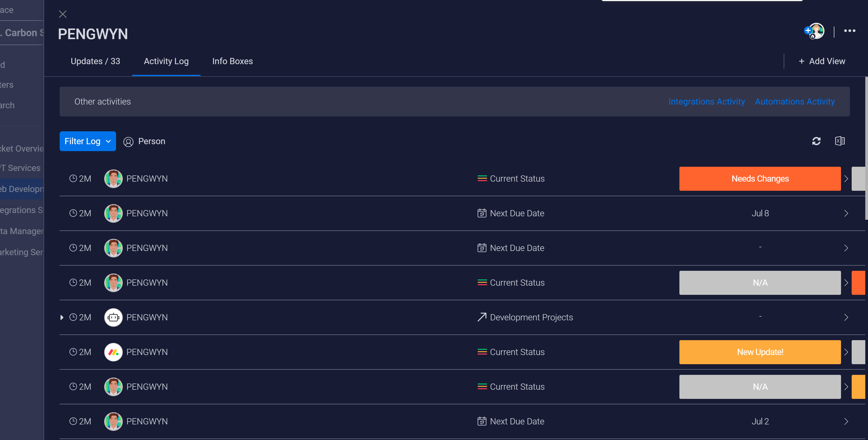868x440 pixels.
Task: Open Integrations Activity link
Action: pos(707,102)
